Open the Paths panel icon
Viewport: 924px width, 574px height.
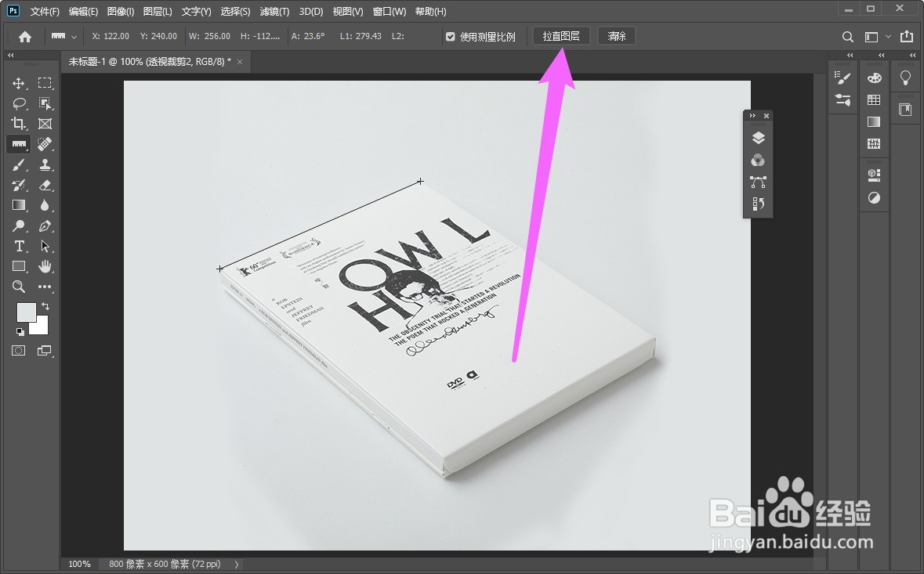pyautogui.click(x=759, y=182)
